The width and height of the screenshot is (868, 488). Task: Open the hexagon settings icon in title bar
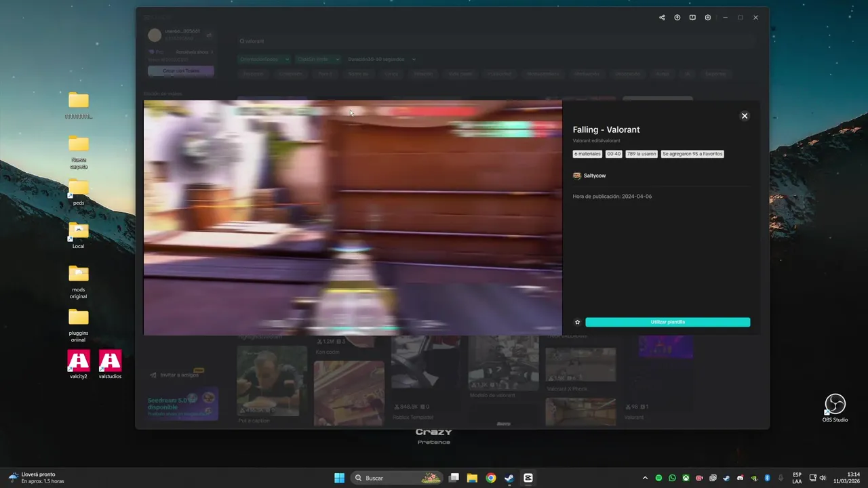[708, 18]
